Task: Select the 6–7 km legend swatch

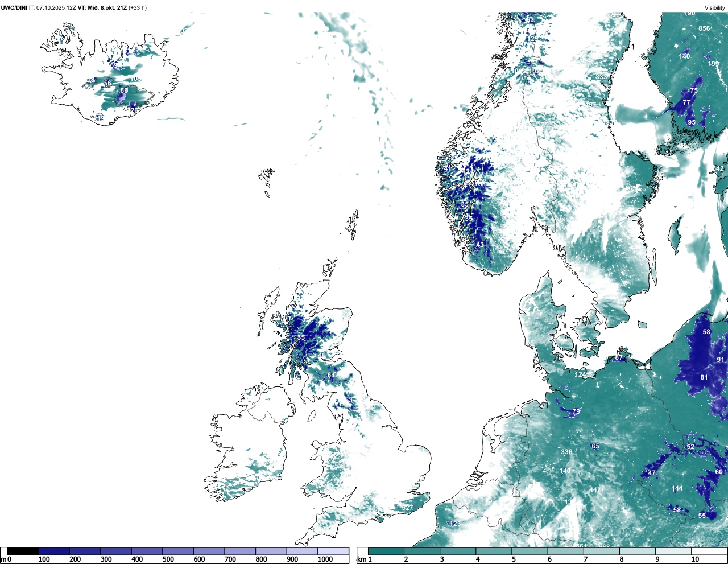Action: coord(565,551)
